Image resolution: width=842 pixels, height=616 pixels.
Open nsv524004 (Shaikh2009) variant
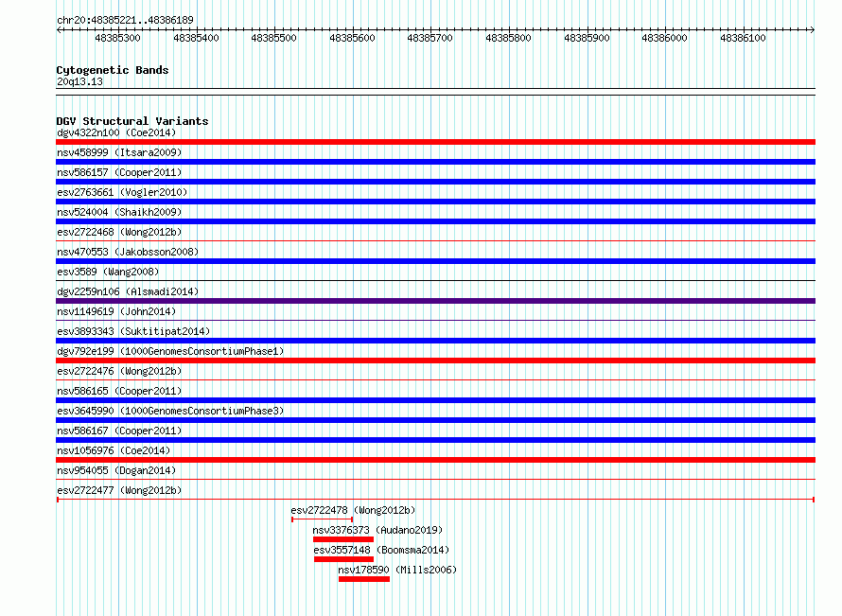click(x=119, y=212)
